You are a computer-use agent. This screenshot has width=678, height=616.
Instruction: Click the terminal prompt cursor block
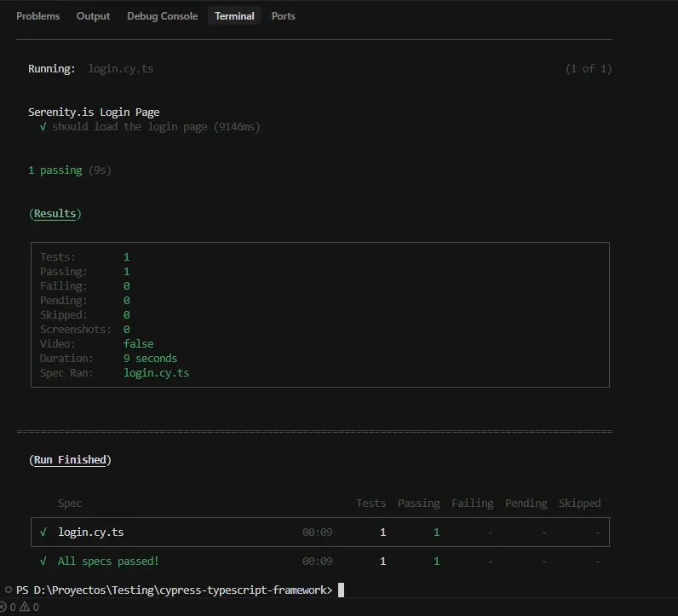click(341, 590)
